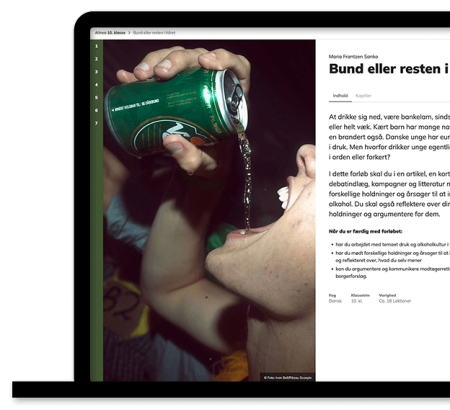Click the breadcrumb chevron separator
Screen dimensions: 450x410
click(129, 33)
